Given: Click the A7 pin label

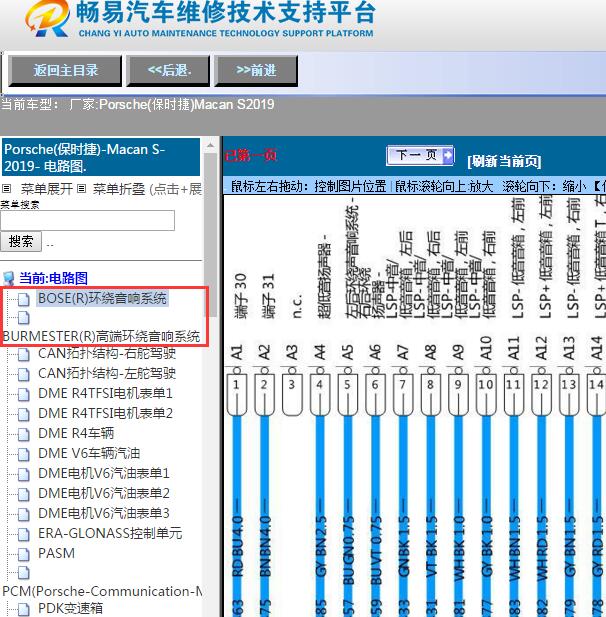Looking at the screenshot, I should pos(403,352).
